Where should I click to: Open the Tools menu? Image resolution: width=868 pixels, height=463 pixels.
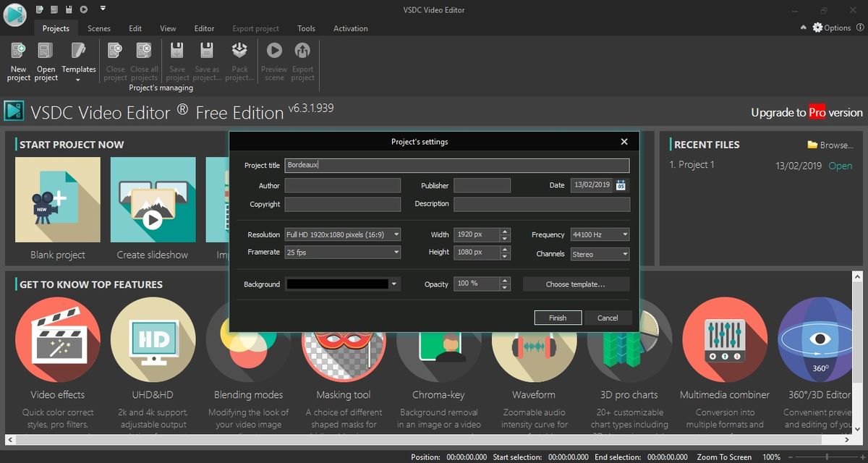coord(306,28)
